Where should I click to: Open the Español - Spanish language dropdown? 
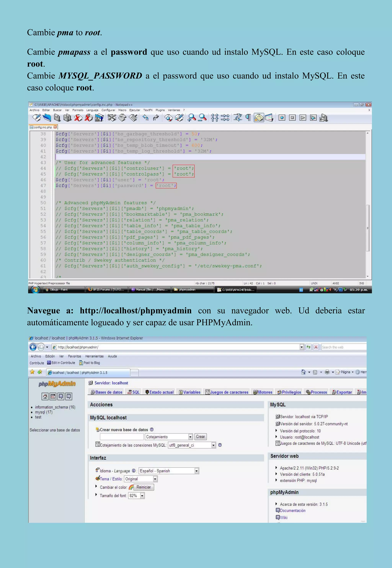pos(169,471)
